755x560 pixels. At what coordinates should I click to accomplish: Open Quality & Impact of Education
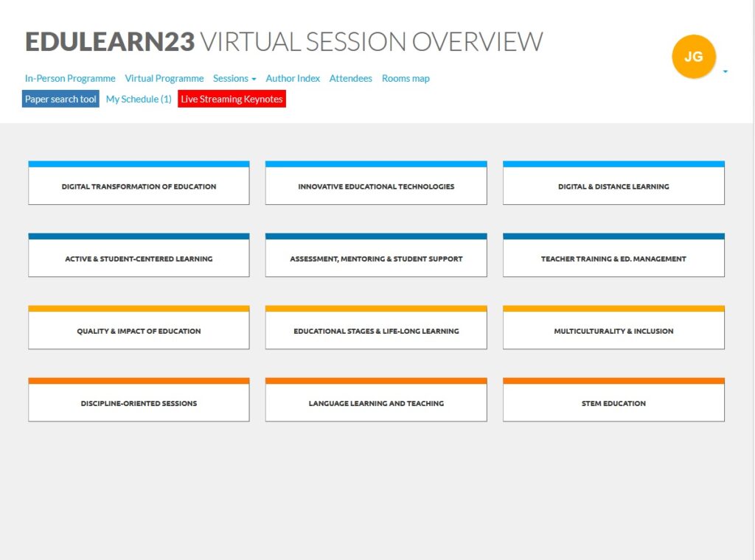point(139,327)
